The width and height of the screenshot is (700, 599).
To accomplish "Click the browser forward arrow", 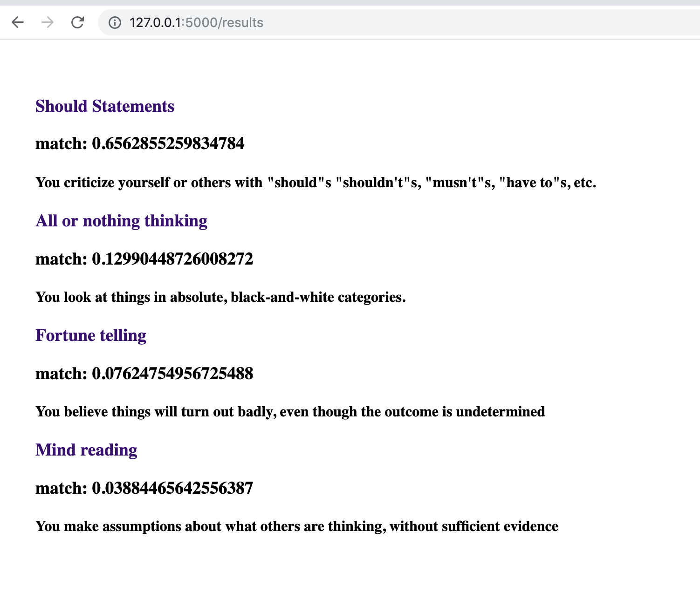I will pyautogui.click(x=48, y=22).
